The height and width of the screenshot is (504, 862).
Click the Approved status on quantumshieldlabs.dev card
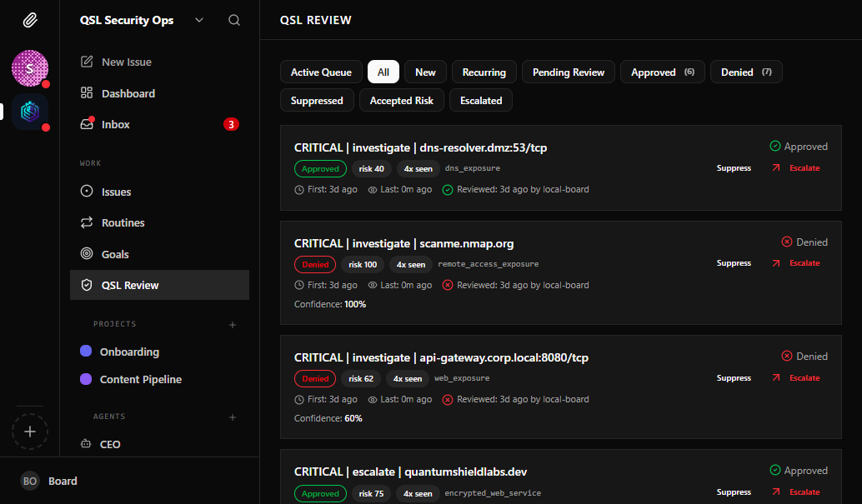point(799,471)
